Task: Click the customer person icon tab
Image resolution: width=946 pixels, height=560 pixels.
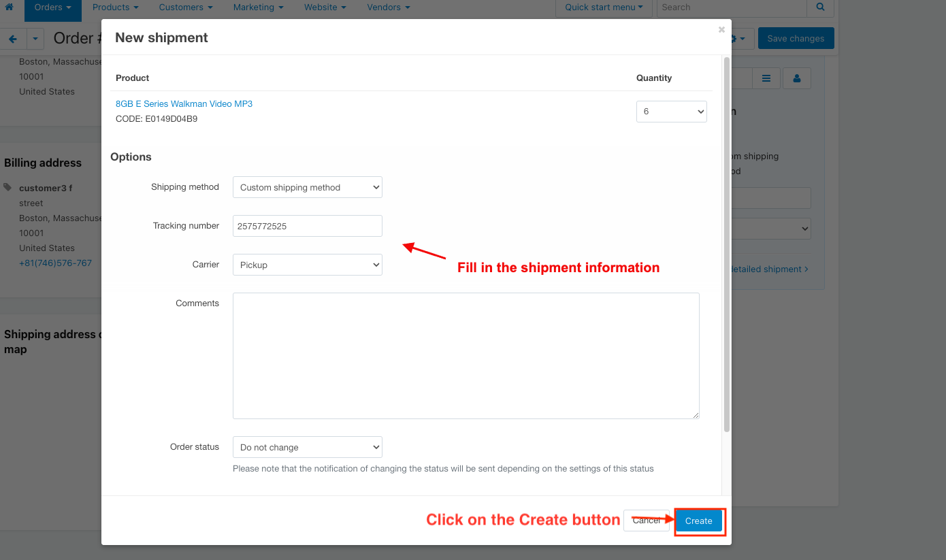Action: click(796, 78)
